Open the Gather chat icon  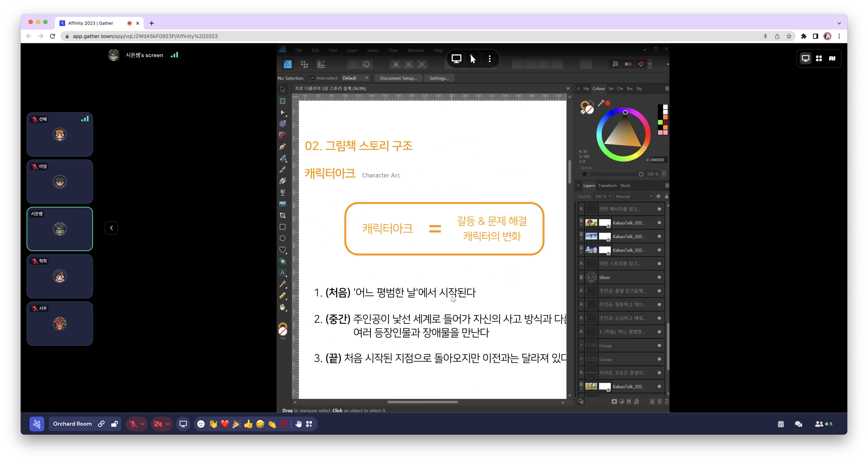point(798,424)
